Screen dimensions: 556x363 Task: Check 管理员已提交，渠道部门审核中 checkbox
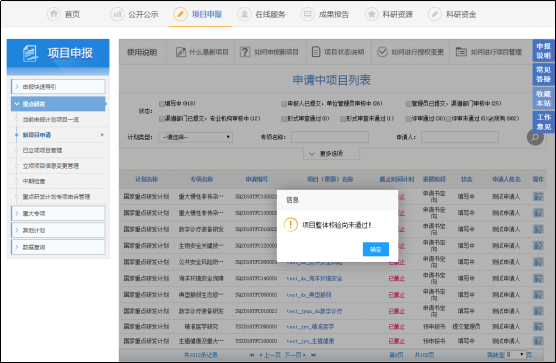click(x=408, y=104)
